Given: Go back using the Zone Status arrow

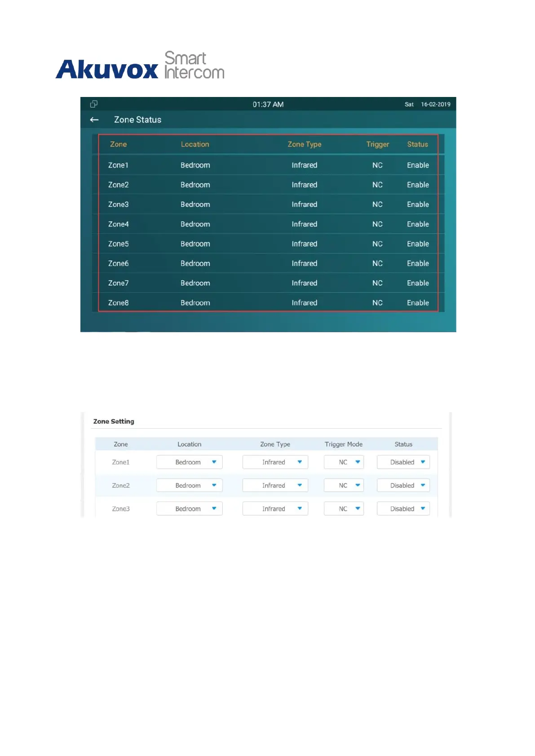Looking at the screenshot, I should 94,119.
